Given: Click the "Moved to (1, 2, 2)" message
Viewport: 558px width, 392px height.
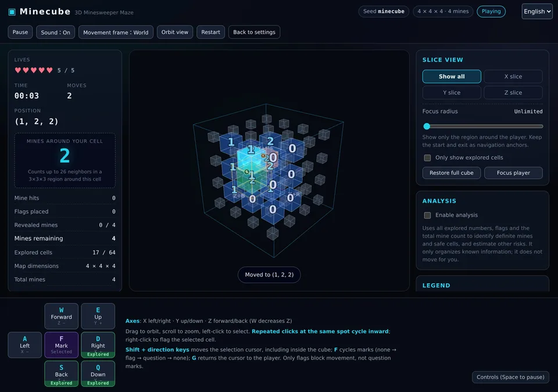Looking at the screenshot, I should tap(269, 275).
